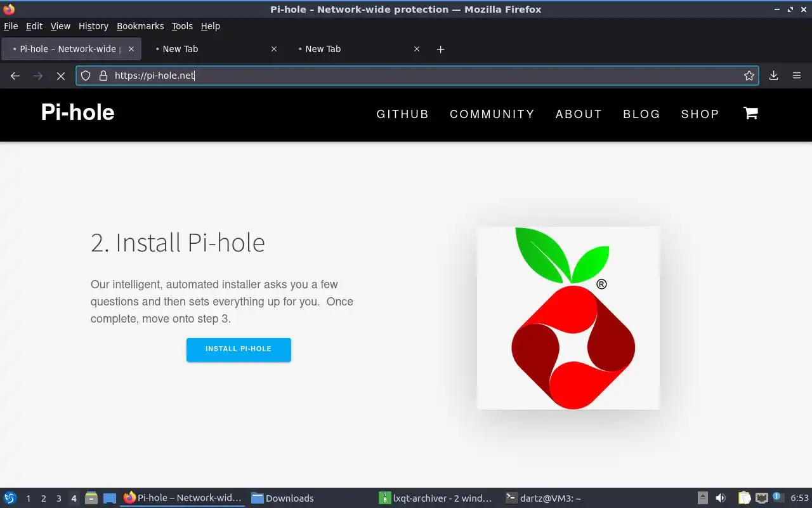This screenshot has width=812, height=508.
Task: Open the volume control in system tray
Action: click(721, 498)
